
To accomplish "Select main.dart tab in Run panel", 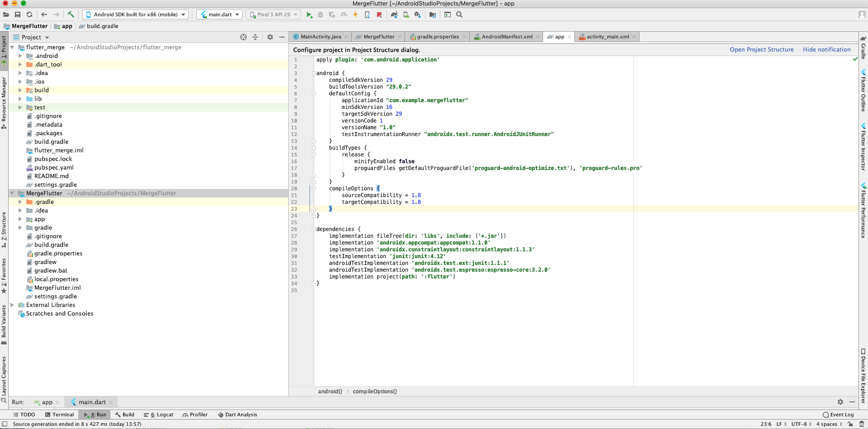I will (92, 402).
